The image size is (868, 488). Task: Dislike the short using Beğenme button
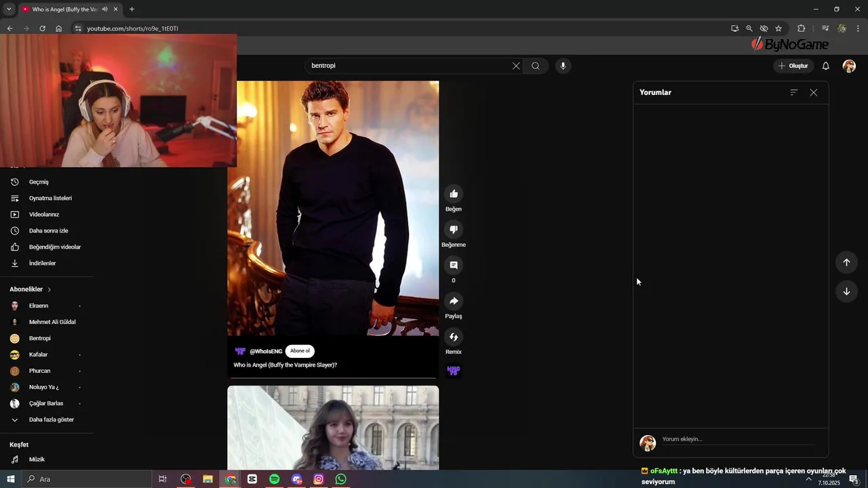[x=454, y=230]
